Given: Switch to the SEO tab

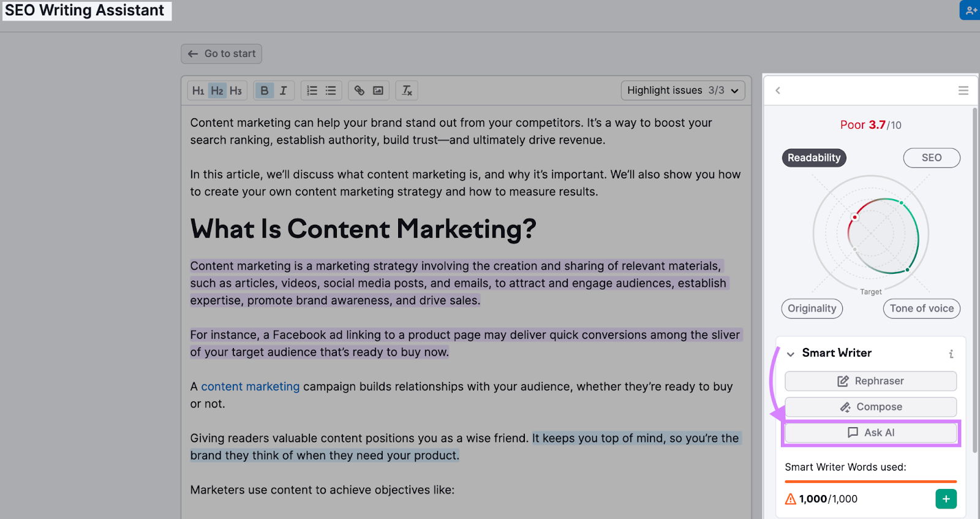Looking at the screenshot, I should click(931, 157).
